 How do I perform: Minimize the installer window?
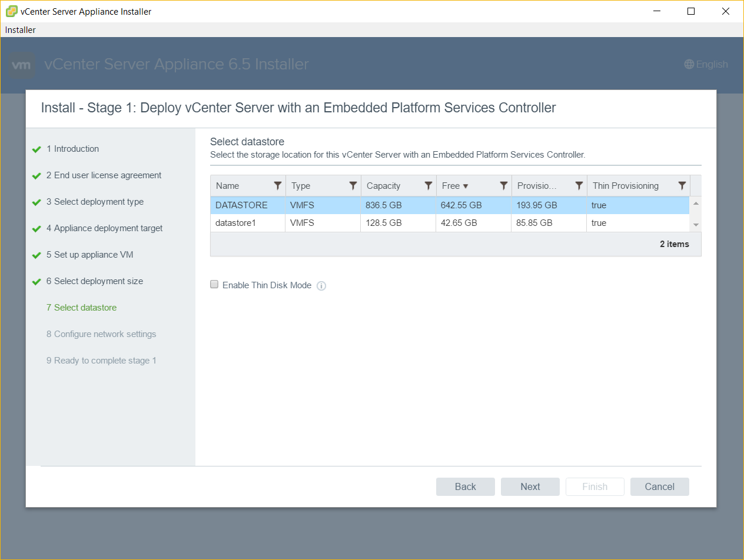pos(657,11)
